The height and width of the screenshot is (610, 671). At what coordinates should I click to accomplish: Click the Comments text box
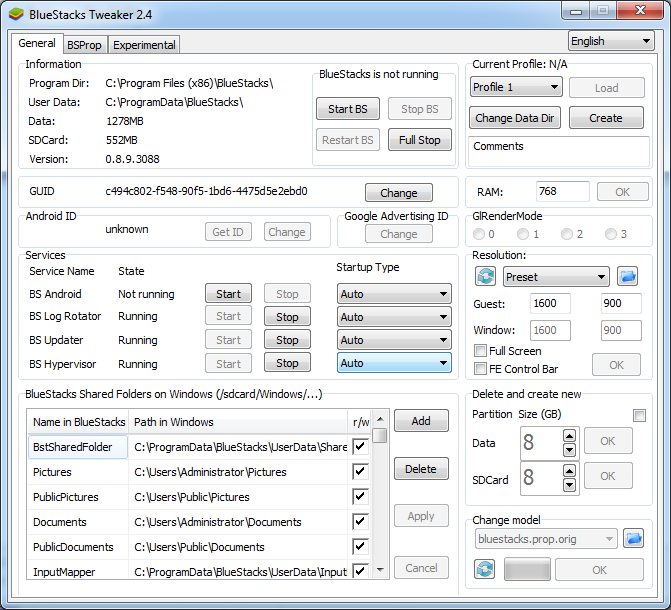[559, 152]
